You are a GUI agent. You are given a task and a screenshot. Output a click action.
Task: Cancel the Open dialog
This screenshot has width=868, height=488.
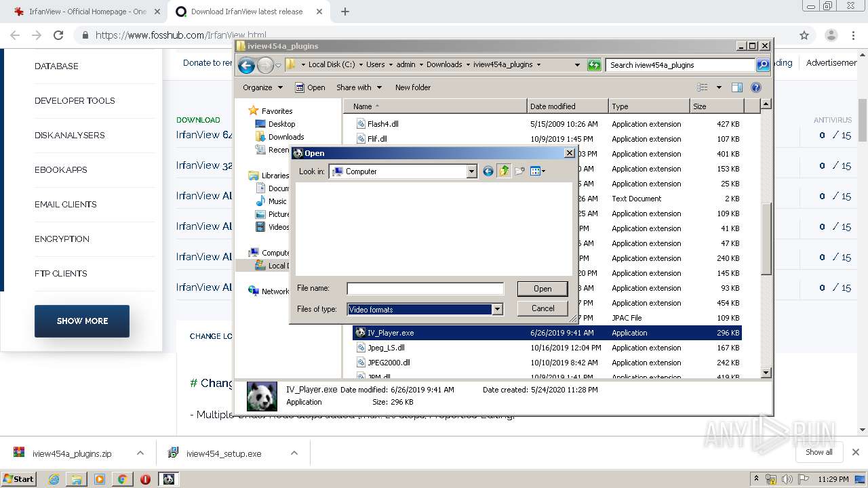542,308
